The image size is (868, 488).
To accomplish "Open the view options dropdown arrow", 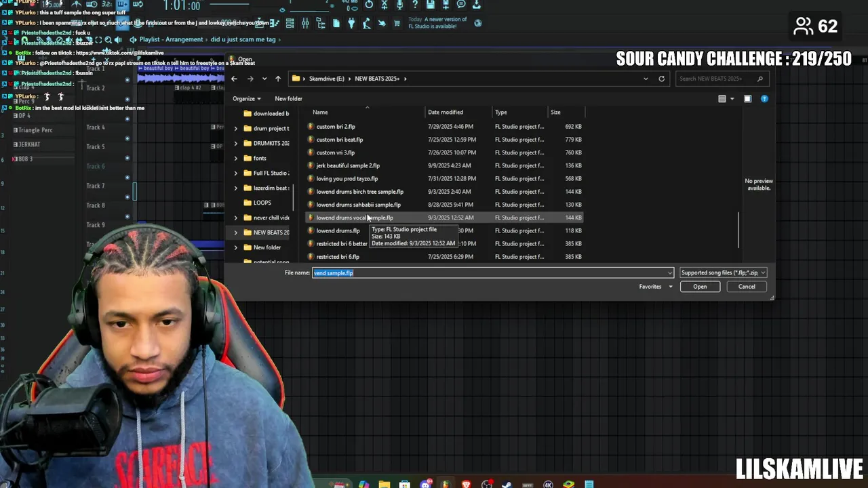I will pyautogui.click(x=732, y=99).
